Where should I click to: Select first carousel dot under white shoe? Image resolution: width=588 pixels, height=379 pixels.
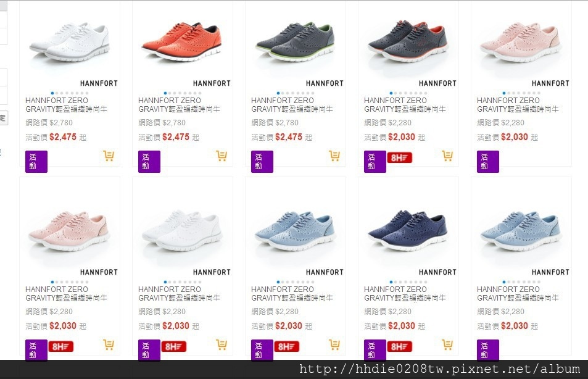[52, 93]
